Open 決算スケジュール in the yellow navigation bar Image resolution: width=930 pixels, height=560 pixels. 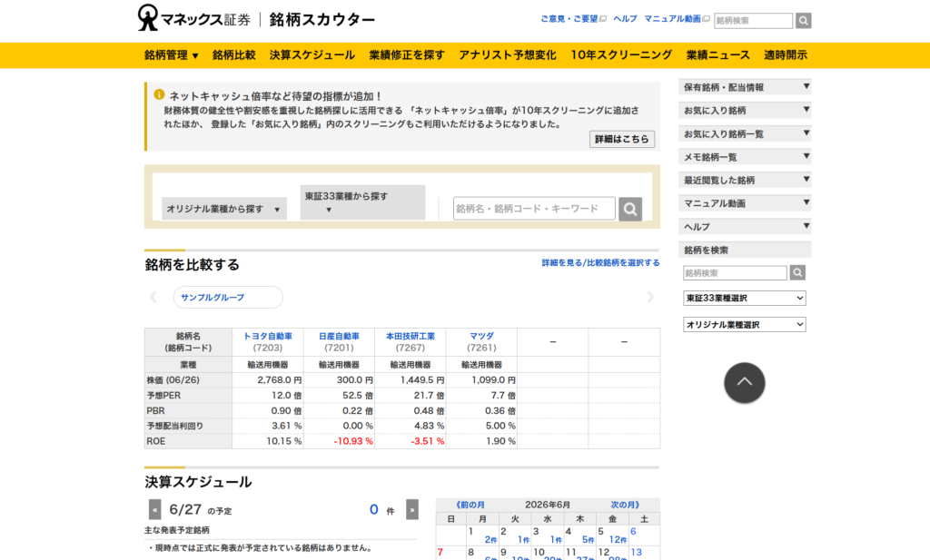(x=312, y=55)
